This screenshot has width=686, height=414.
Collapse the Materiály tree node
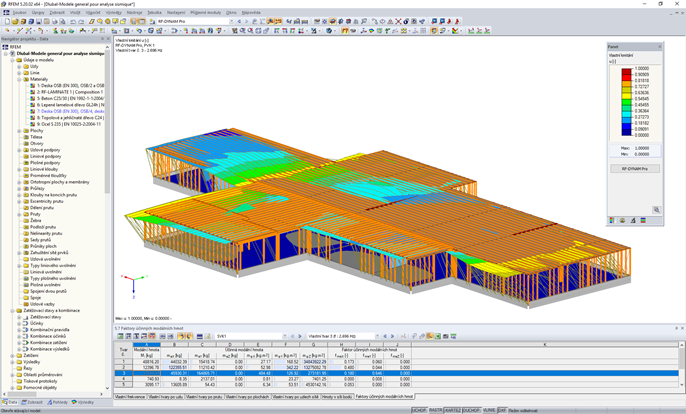(19, 79)
